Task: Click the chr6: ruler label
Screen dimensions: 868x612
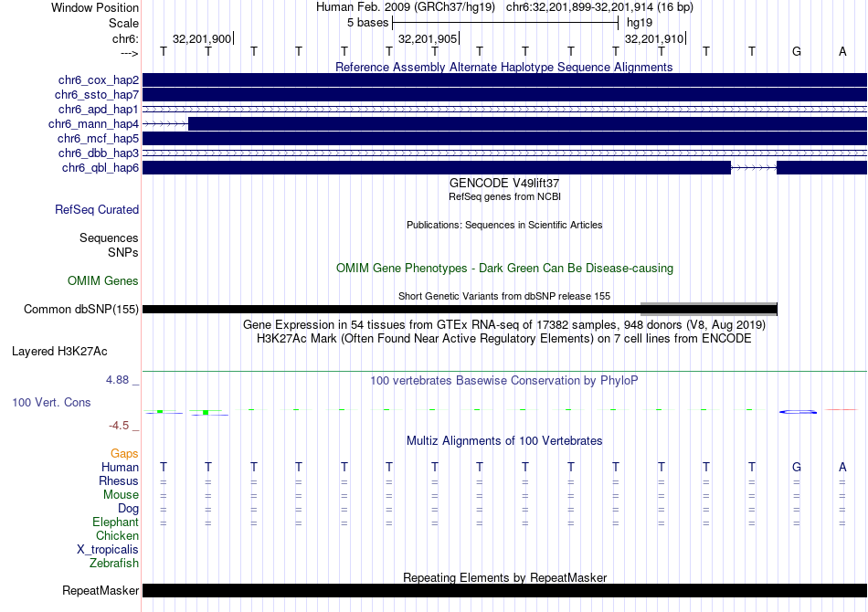Action: coord(126,38)
